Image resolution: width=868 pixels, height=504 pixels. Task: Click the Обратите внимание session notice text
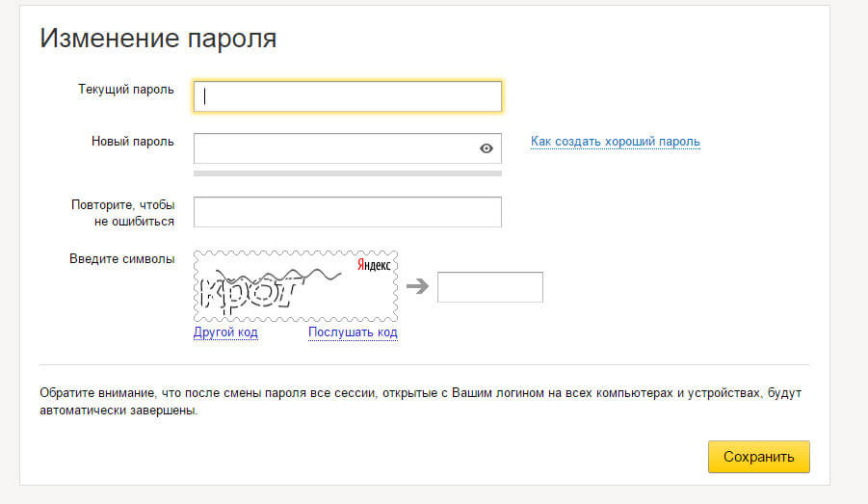tap(420, 402)
